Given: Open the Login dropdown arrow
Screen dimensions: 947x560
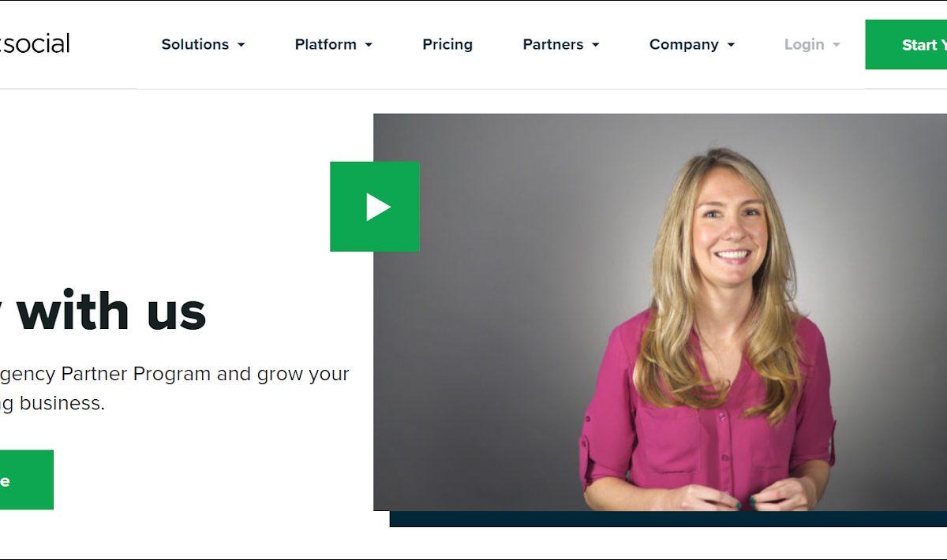Looking at the screenshot, I should point(837,45).
